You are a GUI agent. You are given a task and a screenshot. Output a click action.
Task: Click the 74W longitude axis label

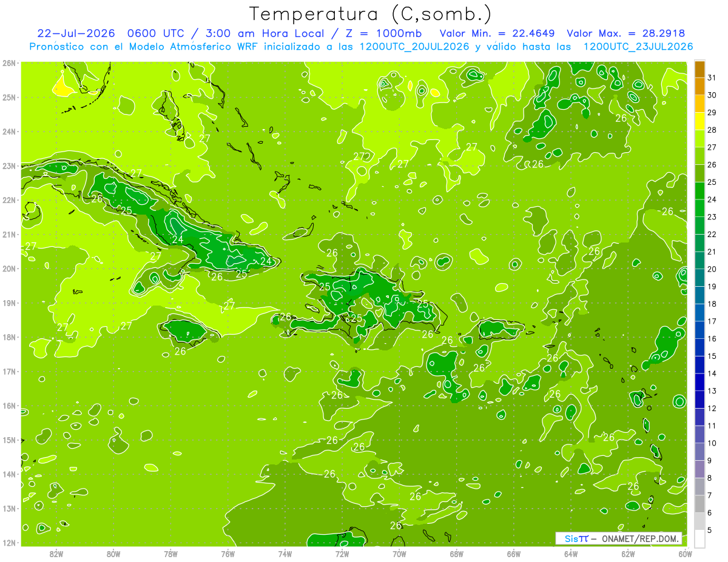(285, 554)
